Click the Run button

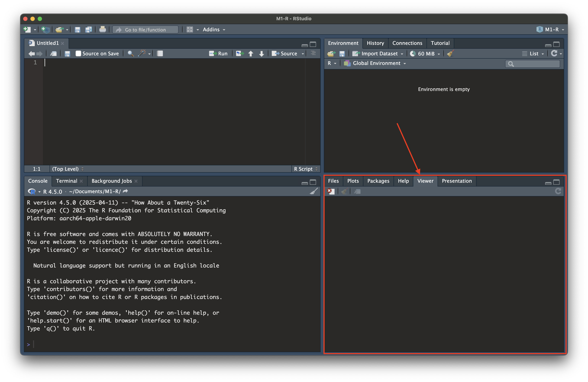point(218,54)
